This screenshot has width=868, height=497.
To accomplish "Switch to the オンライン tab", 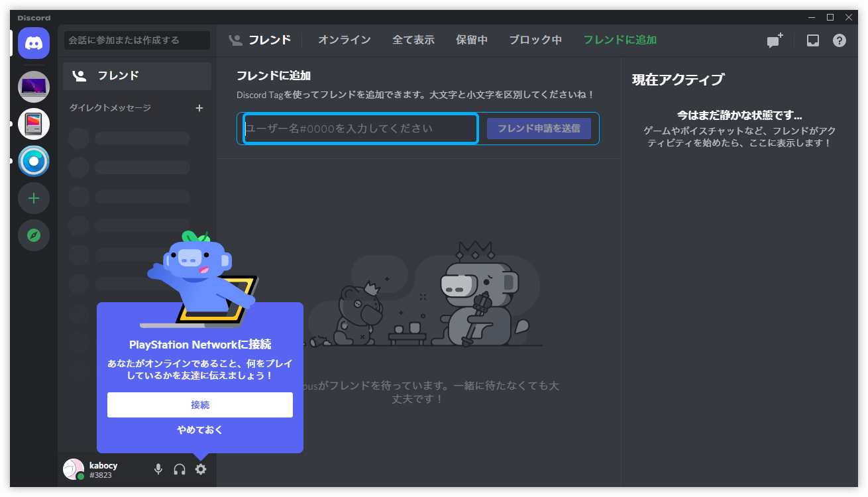I will click(x=344, y=40).
